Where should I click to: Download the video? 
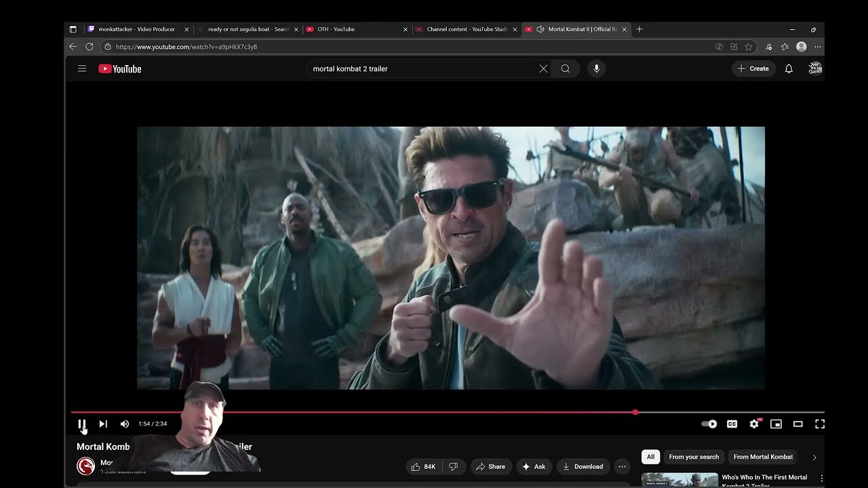pyautogui.click(x=582, y=466)
